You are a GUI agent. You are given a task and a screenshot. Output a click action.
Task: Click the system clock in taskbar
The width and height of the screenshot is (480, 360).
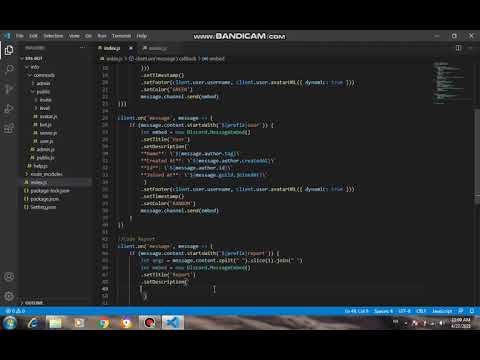[461, 323]
